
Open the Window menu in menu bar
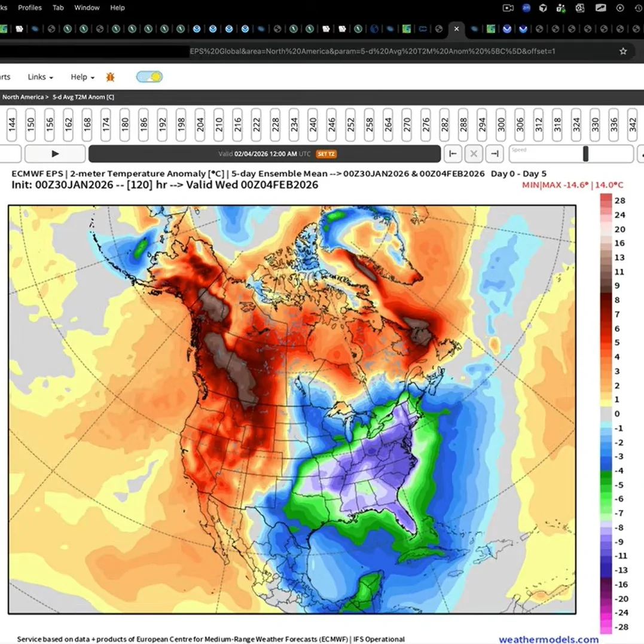[x=87, y=8]
